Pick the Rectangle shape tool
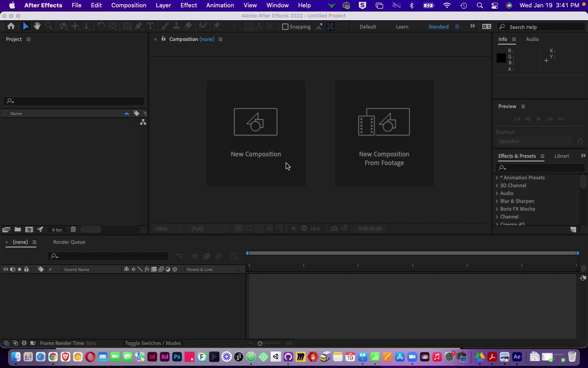 [127, 26]
